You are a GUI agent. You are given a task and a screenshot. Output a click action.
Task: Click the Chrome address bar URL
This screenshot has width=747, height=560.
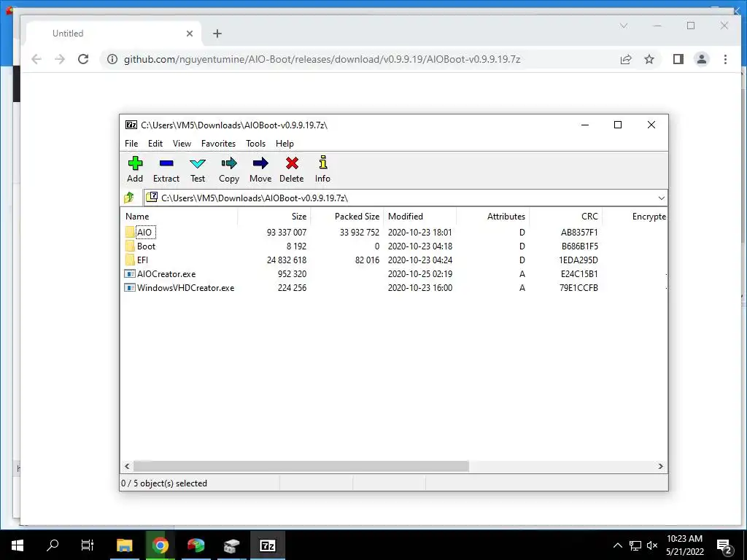[x=322, y=59]
